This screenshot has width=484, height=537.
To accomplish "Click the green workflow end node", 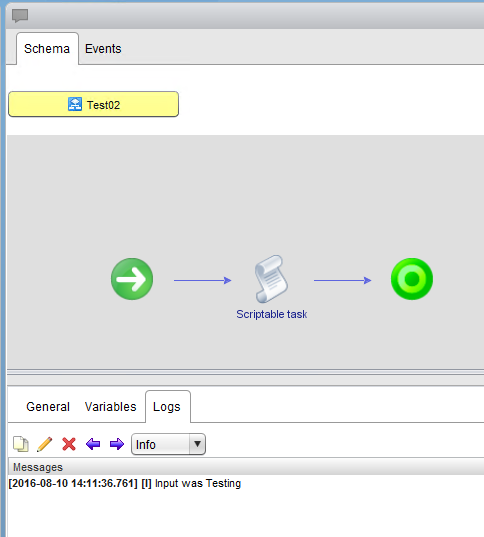I will tap(412, 279).
